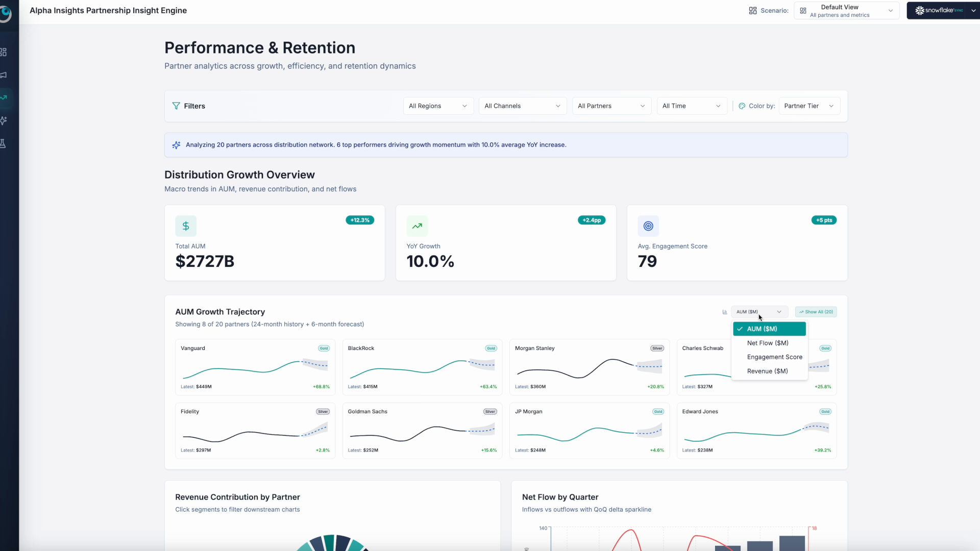The width and height of the screenshot is (980, 551).
Task: Open the dashboard grid icon in sidebar
Action: (4, 52)
